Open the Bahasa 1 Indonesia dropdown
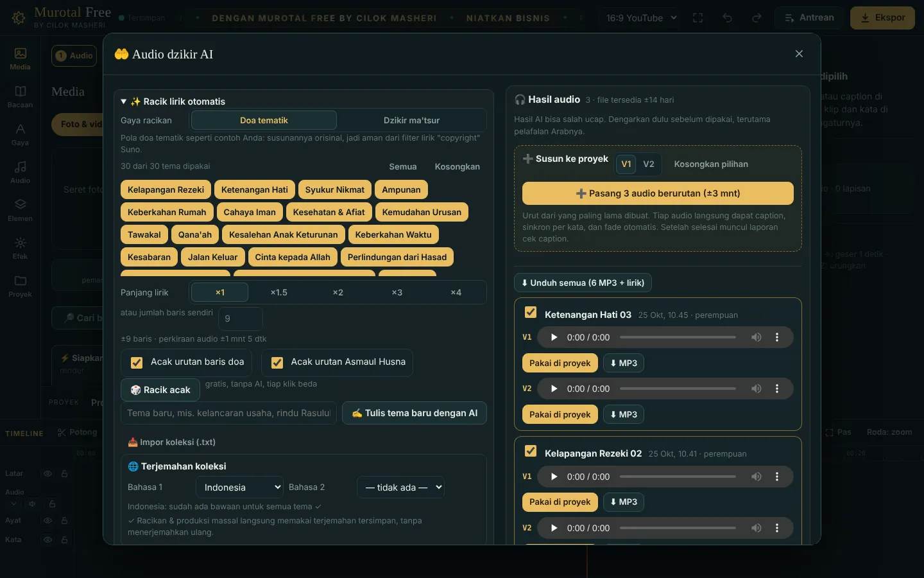The width and height of the screenshot is (924, 578). pyautogui.click(x=239, y=487)
